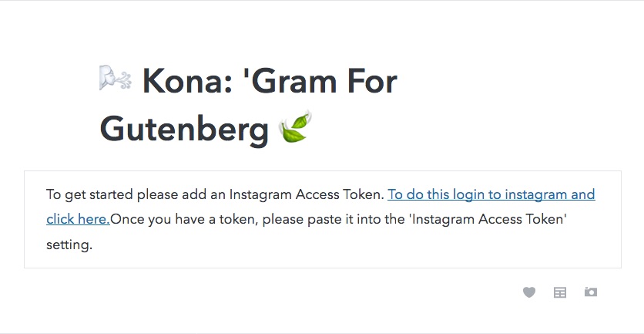Place cursor in 'To get started' text

click(x=89, y=194)
